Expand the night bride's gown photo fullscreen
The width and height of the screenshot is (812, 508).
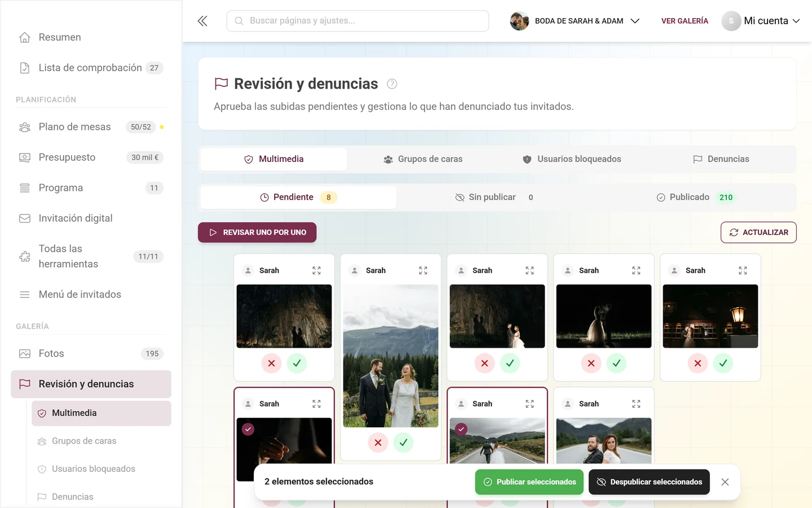(636, 270)
